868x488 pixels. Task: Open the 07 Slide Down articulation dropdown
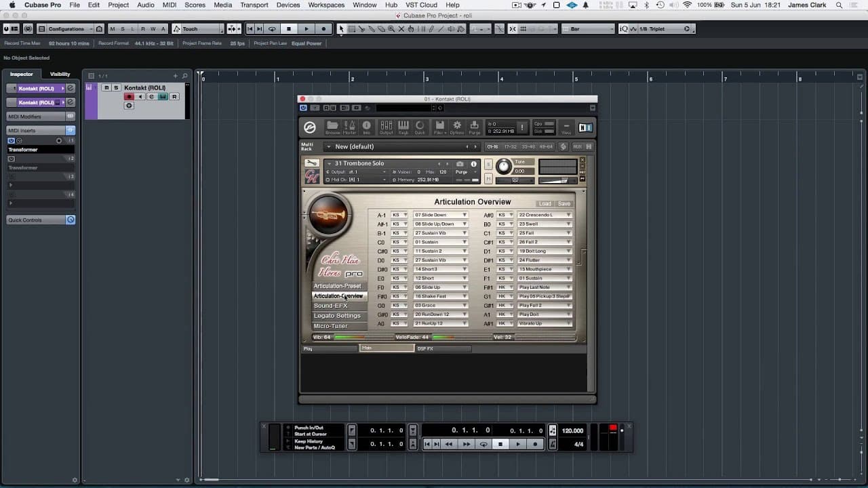pyautogui.click(x=441, y=215)
